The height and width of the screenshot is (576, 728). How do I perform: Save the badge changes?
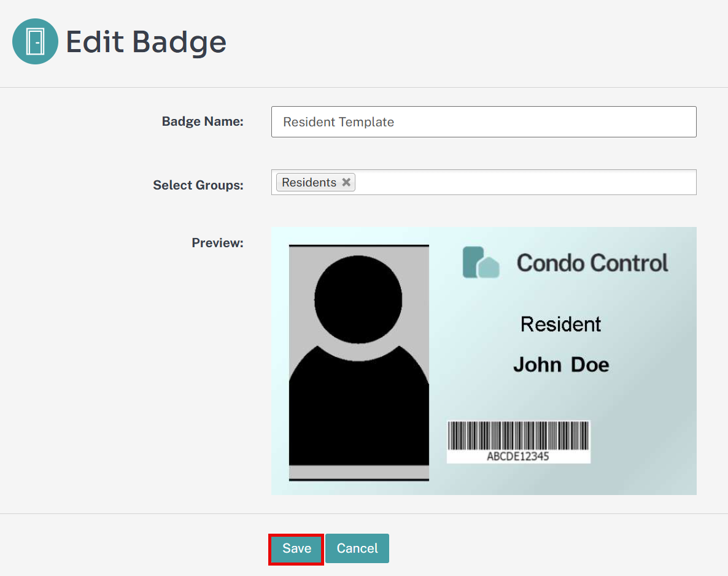coord(296,548)
